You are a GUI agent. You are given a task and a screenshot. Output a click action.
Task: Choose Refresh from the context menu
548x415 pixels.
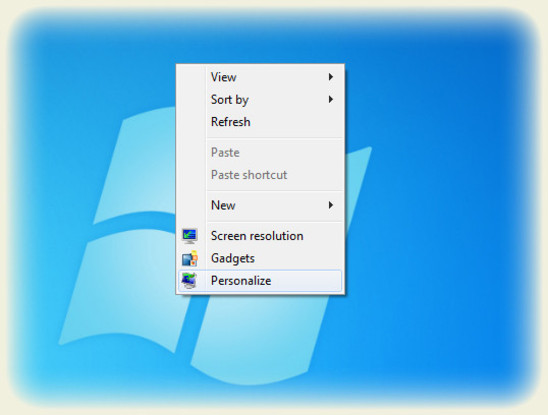click(x=260, y=122)
